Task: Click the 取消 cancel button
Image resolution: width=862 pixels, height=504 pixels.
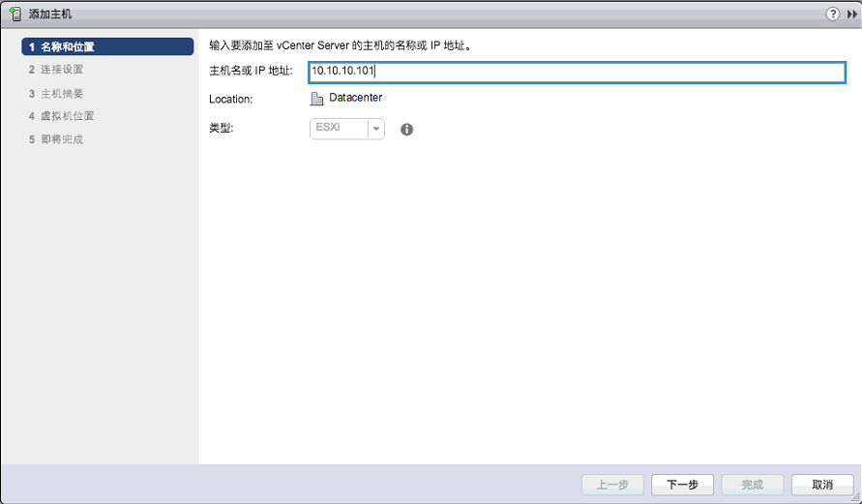Action: [822, 485]
